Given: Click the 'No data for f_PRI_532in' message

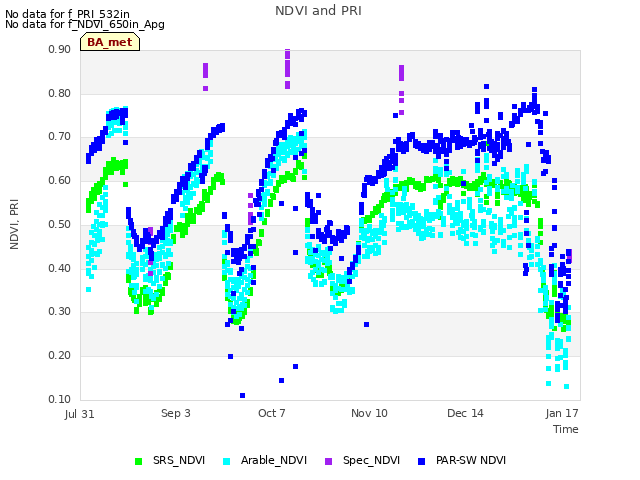Looking at the screenshot, I should 67,14.
